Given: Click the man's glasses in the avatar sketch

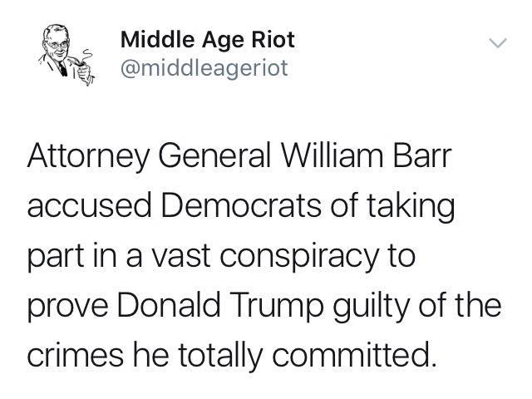Looking at the screenshot, I should (x=57, y=44).
